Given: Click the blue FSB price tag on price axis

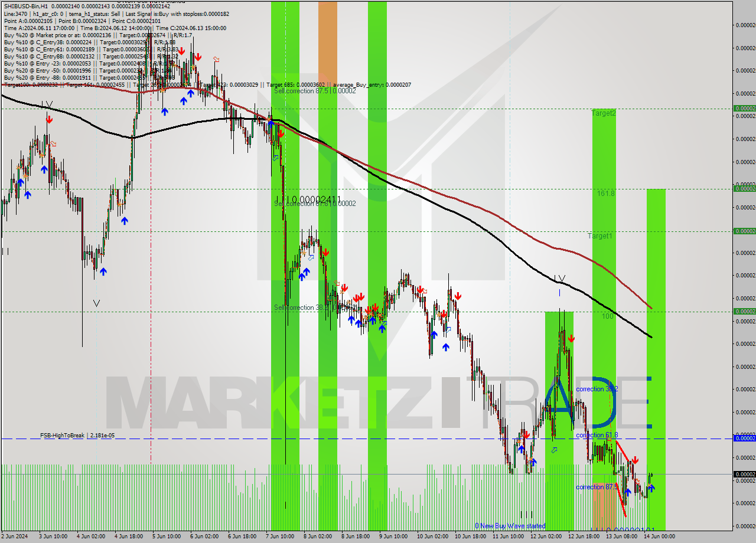Looking at the screenshot, I should click(x=744, y=438).
